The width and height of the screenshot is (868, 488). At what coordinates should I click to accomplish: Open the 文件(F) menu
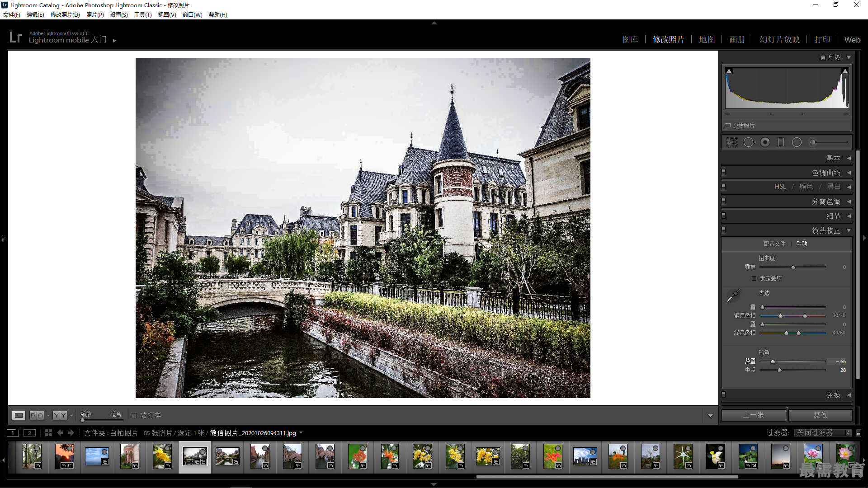(12, 15)
